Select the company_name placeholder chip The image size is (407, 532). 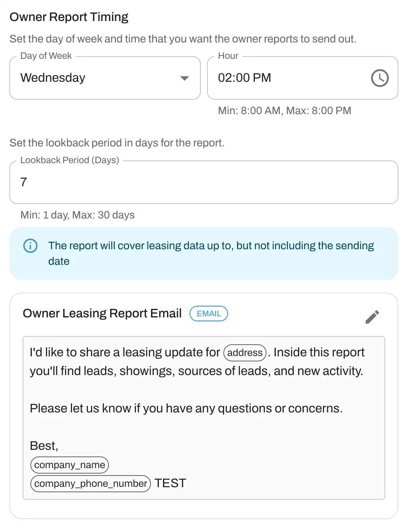coord(69,465)
